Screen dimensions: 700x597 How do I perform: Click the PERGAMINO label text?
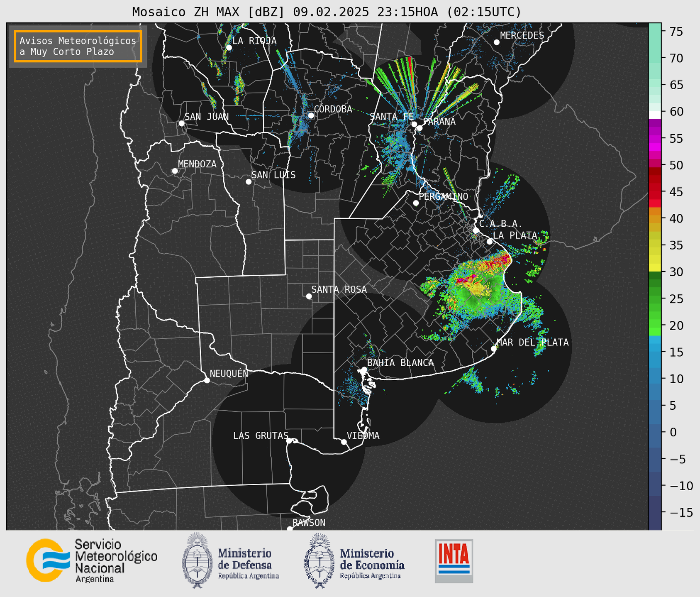pos(443,197)
